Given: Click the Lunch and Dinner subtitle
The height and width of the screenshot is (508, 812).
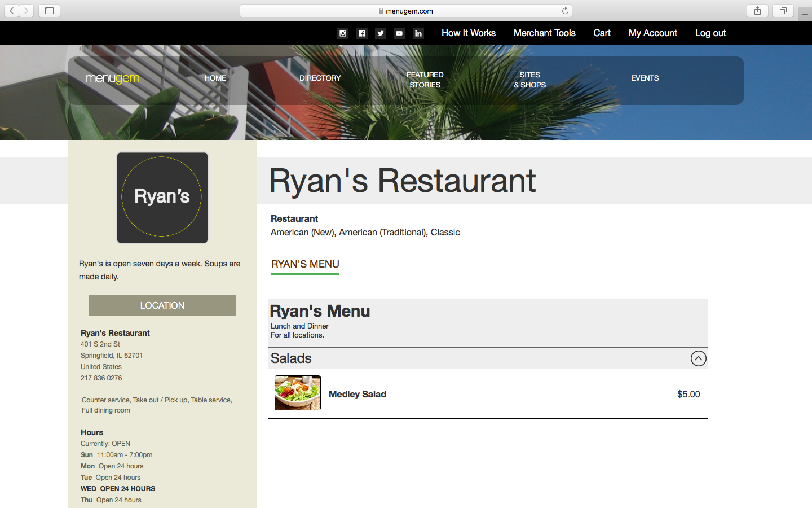Looking at the screenshot, I should 299,326.
